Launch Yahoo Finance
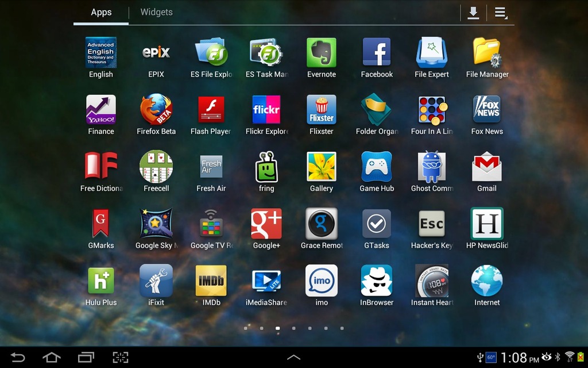Viewport: 588px width, 368px height. 101,110
